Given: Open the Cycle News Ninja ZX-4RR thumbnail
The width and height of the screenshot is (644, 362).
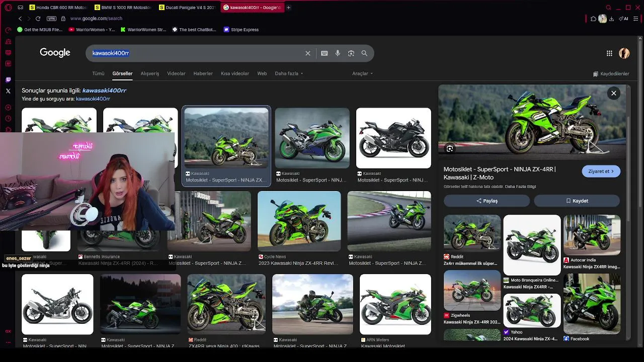Looking at the screenshot, I should click(x=299, y=221).
